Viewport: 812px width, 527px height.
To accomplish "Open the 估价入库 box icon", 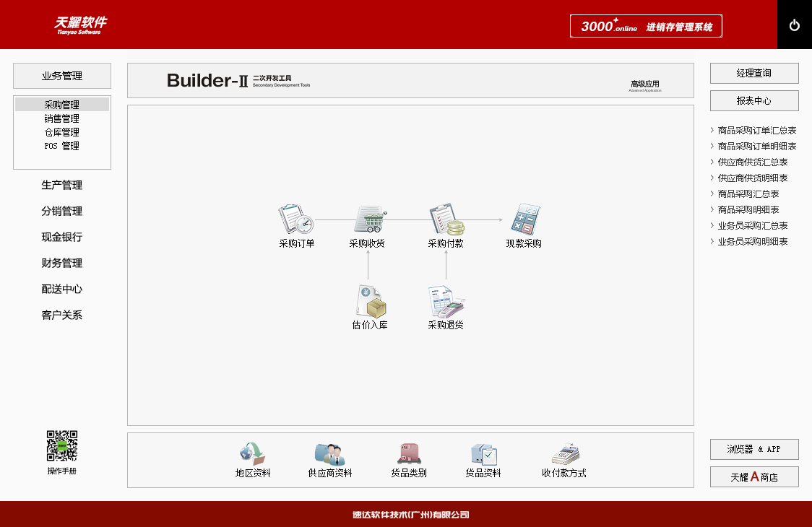I will click(370, 302).
